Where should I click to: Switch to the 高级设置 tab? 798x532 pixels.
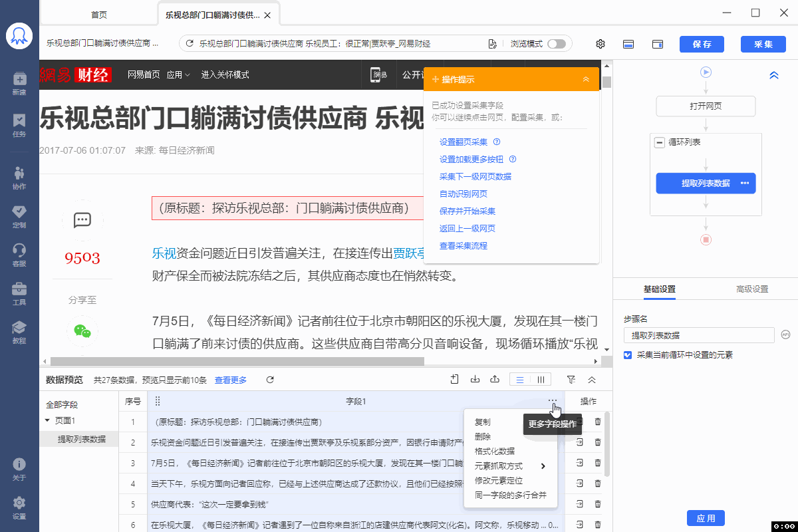[752, 289]
